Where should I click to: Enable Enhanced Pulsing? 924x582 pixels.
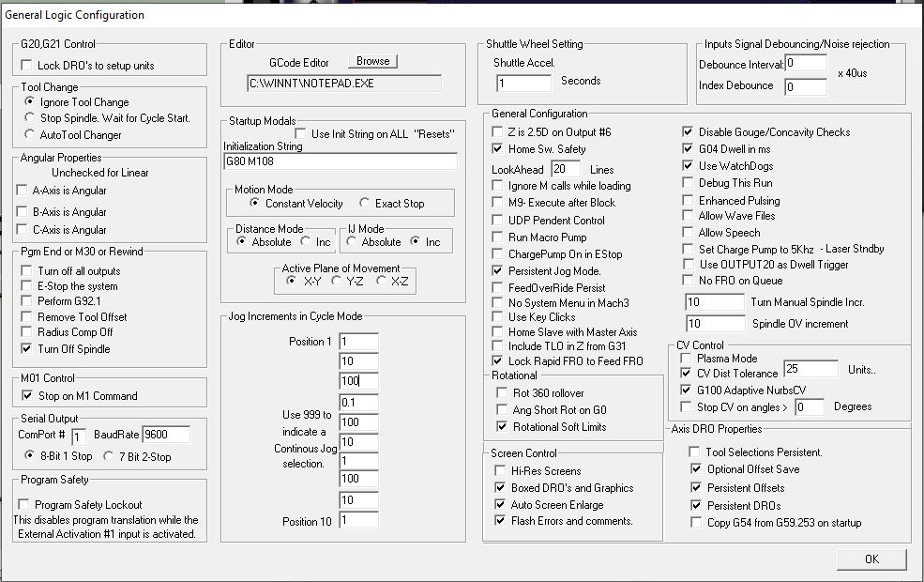point(688,201)
